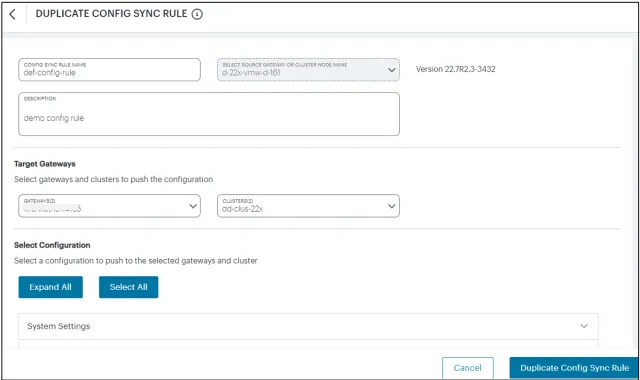Click the Cancel button
Screen dimensions: 640x380
tap(468, 368)
